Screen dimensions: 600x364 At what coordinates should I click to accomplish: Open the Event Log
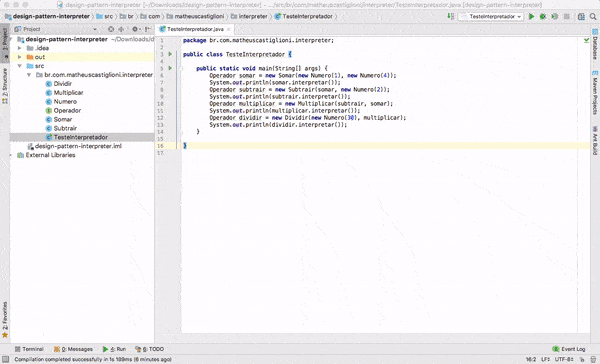pos(569,349)
